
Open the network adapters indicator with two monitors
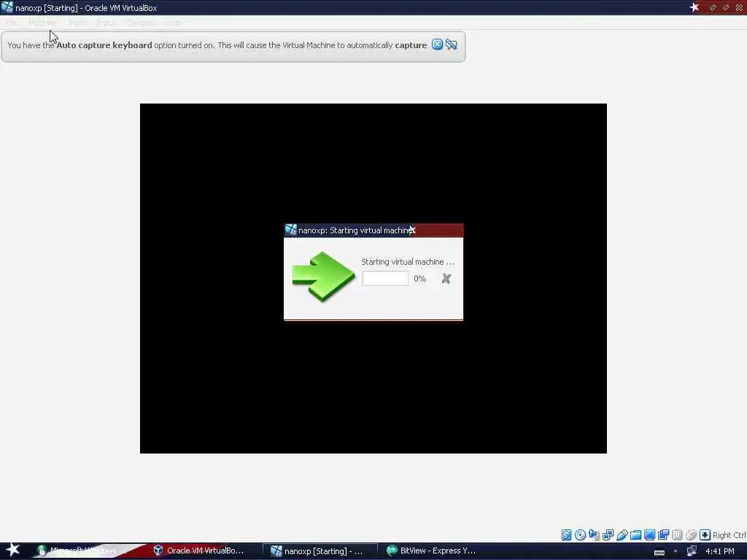[x=608, y=534]
